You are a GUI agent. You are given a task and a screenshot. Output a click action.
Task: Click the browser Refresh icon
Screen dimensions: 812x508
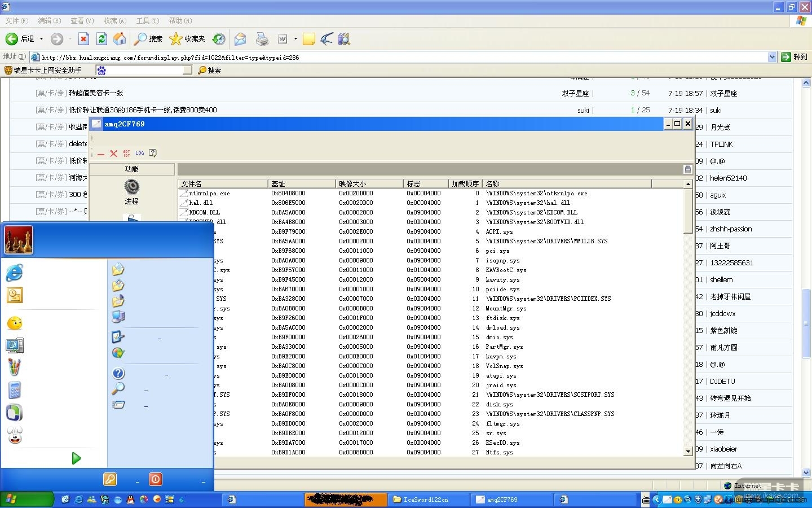(102, 38)
